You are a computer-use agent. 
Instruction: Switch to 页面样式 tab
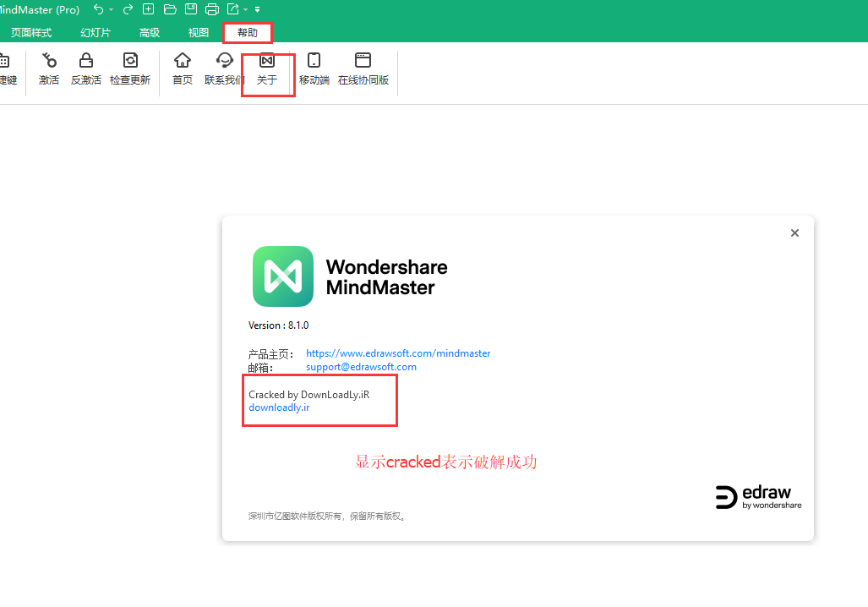(x=31, y=33)
